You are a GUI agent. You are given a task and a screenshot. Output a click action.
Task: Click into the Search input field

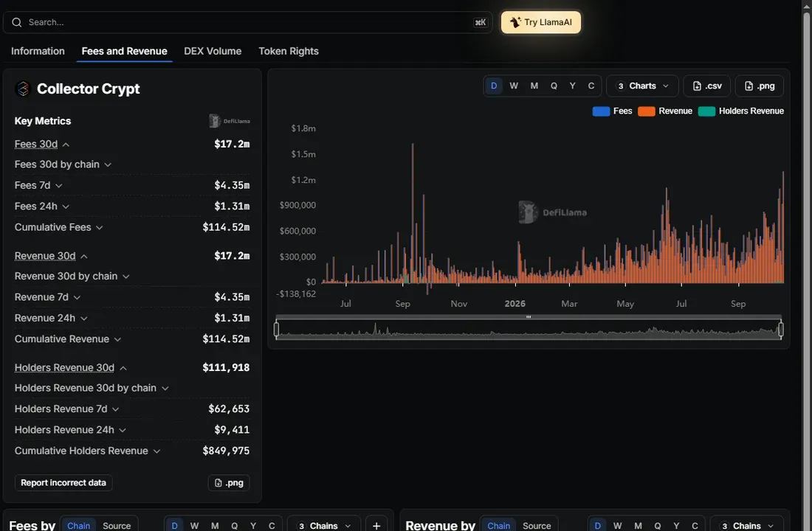coord(247,22)
